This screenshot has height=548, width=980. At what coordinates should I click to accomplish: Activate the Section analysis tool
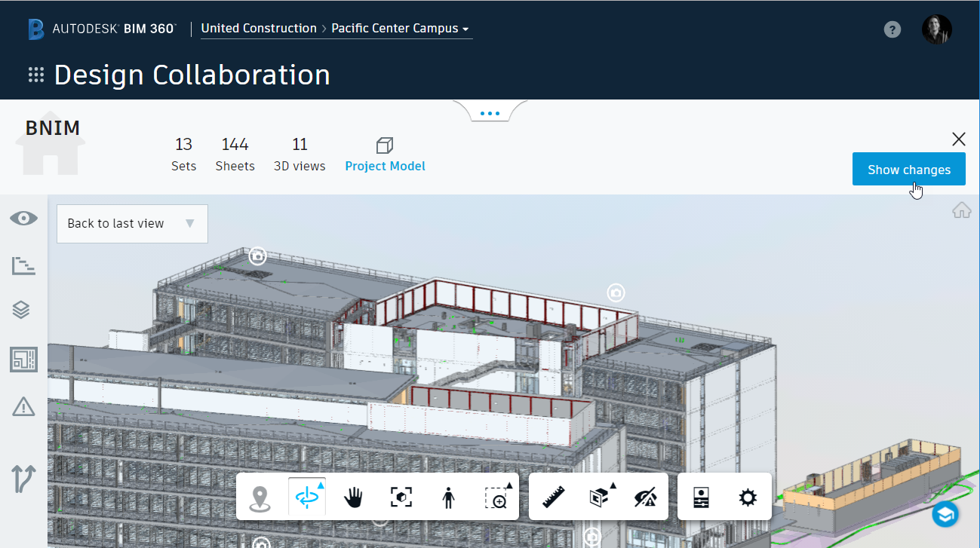coord(598,497)
